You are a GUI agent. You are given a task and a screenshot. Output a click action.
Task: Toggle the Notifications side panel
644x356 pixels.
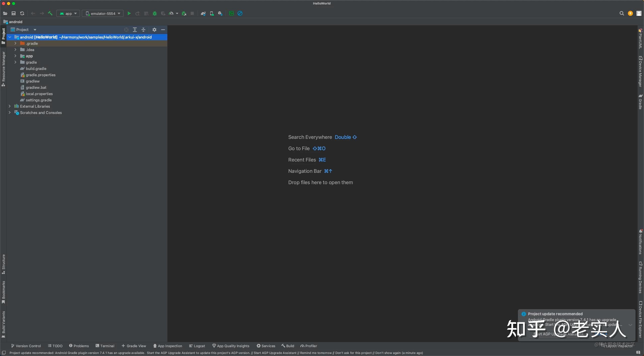(x=640, y=242)
